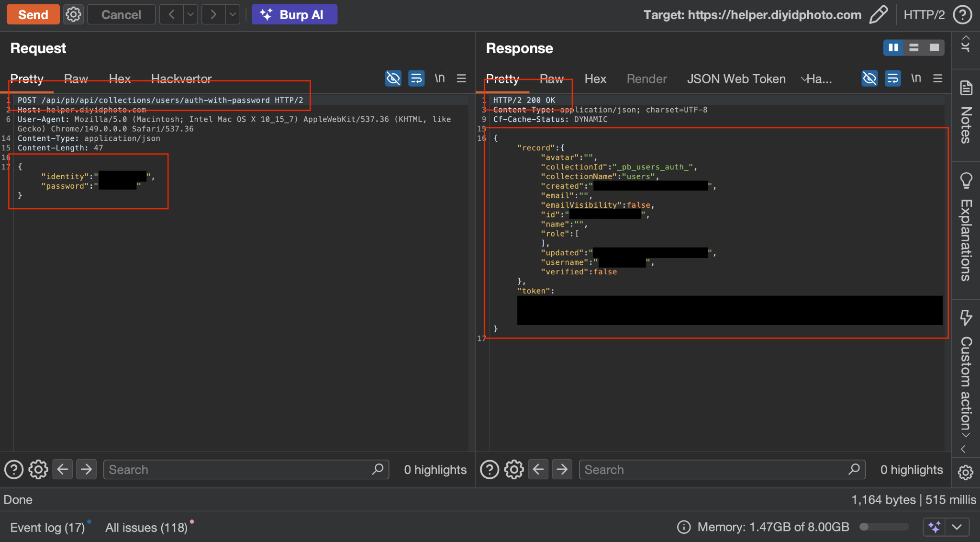Image resolution: width=980 pixels, height=542 pixels.
Task: Collapse the side panel with the chevron
Action: pos(964,450)
